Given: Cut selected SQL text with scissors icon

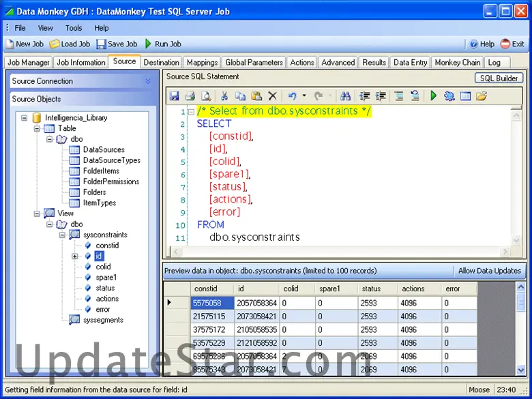Looking at the screenshot, I should [224, 96].
